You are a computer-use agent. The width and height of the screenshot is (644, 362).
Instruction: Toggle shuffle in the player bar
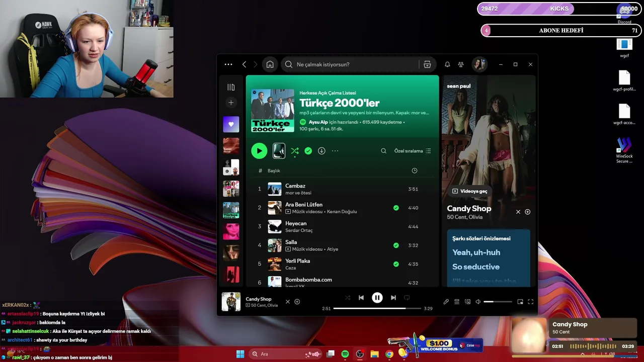click(348, 298)
